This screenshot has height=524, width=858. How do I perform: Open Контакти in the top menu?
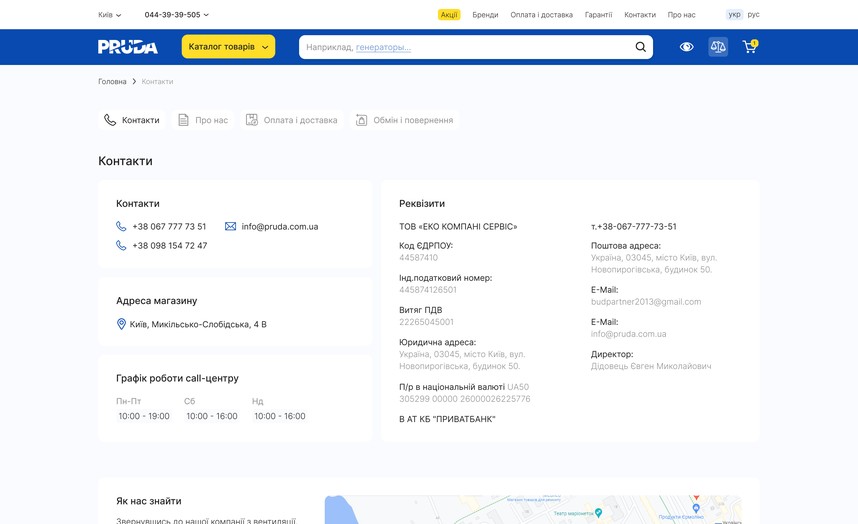(x=640, y=15)
